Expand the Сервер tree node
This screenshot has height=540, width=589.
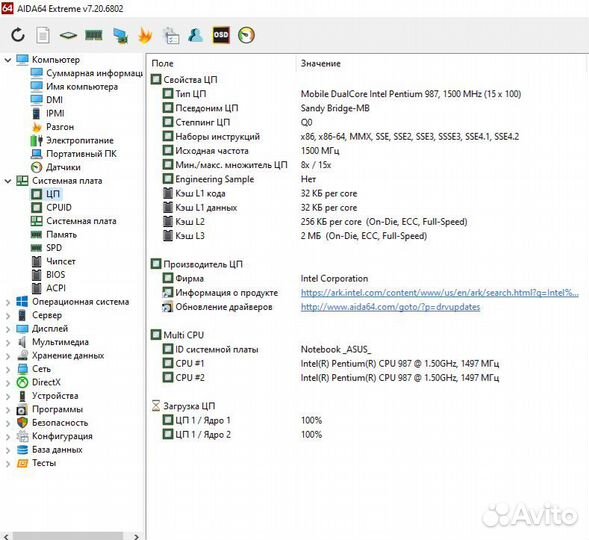(8, 315)
